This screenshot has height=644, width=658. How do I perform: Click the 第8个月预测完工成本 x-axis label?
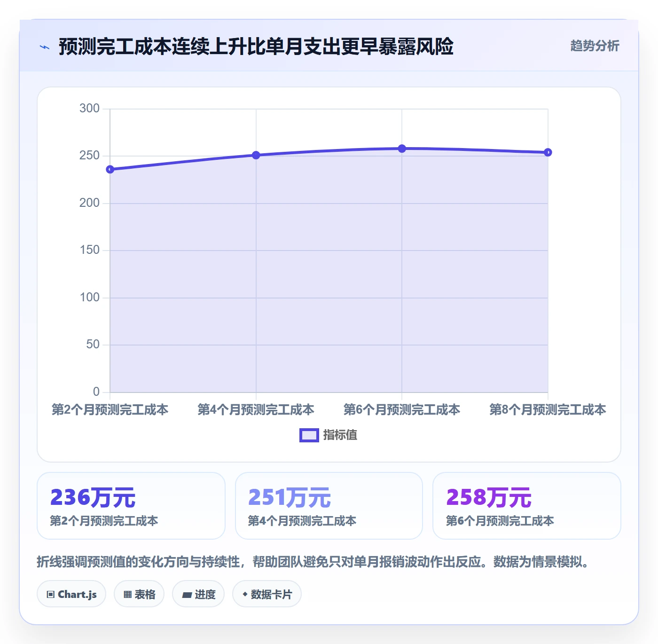click(x=548, y=409)
